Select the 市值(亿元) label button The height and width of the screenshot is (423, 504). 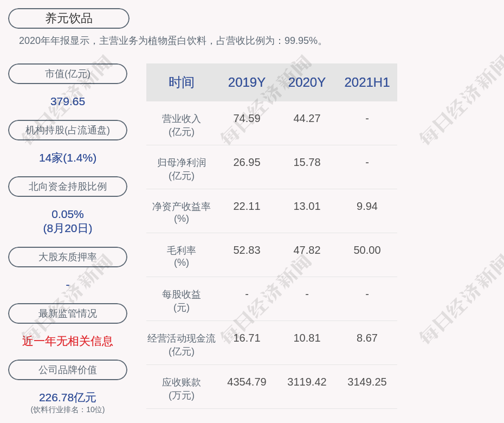tap(68, 74)
